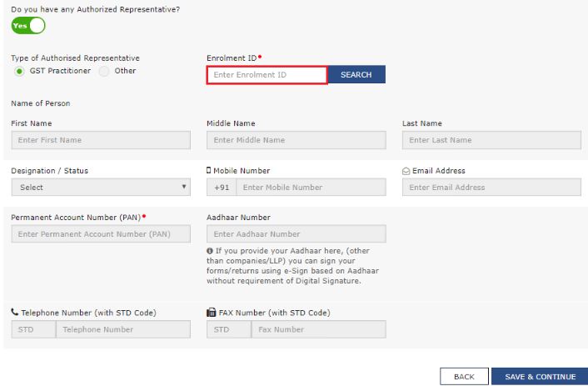Click the Middle Name field

[296, 140]
